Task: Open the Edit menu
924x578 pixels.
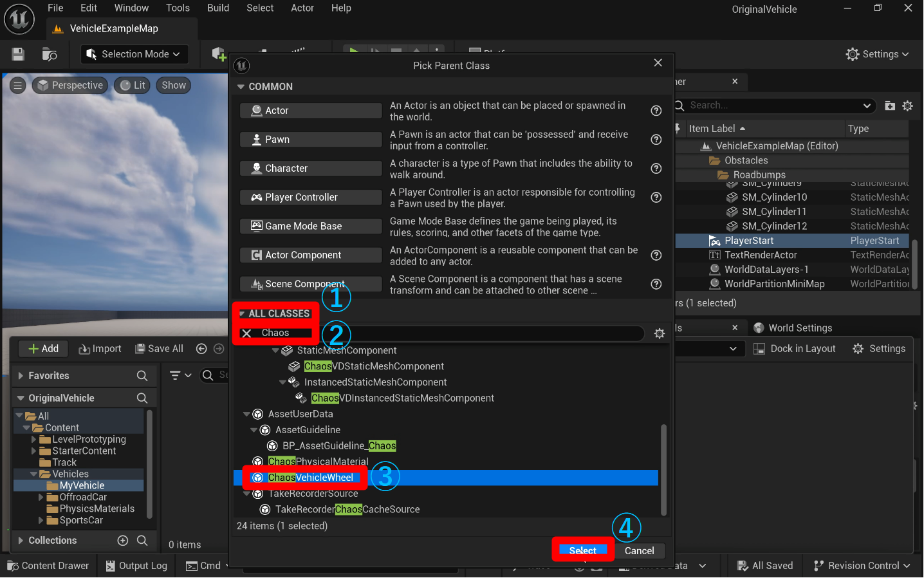Action: pyautogui.click(x=89, y=8)
